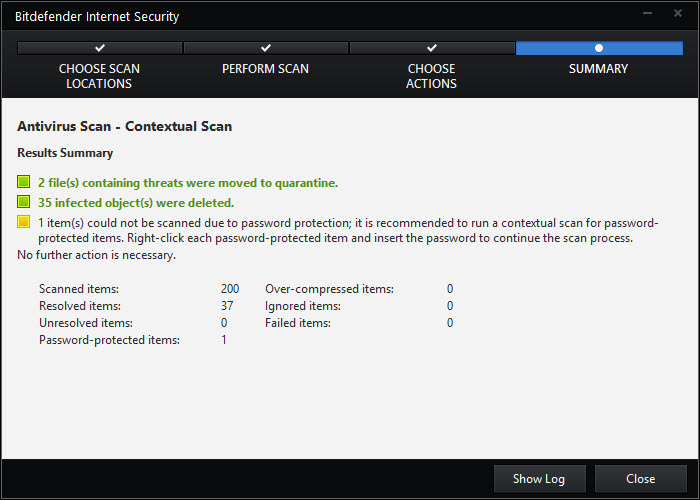Click '2 file(s) containing threats were moved to quarantine'
The width and height of the screenshot is (700, 500).
tap(188, 183)
